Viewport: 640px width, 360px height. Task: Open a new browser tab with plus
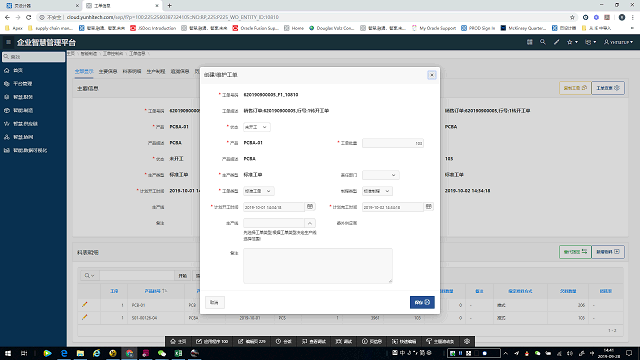point(169,6)
